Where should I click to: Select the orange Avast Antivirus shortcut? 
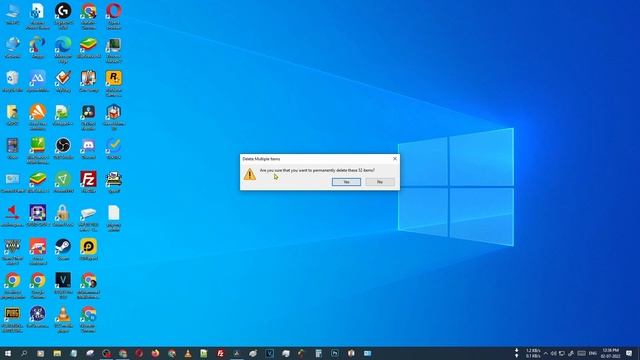point(38,116)
